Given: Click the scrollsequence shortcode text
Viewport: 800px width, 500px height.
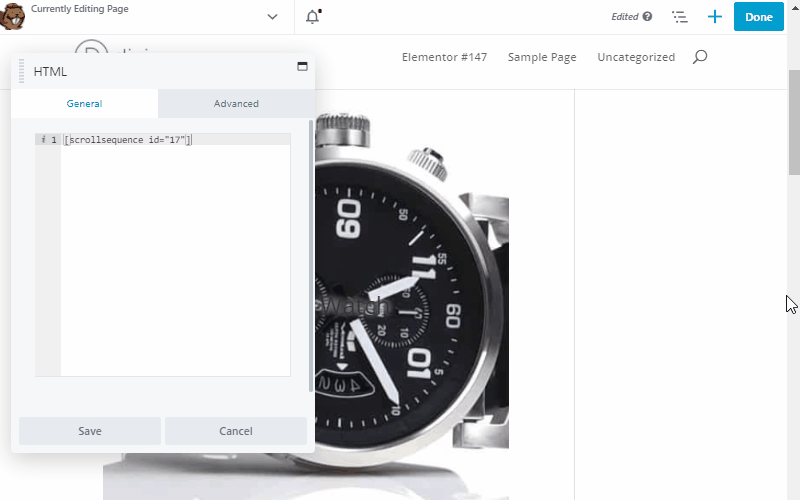Looking at the screenshot, I should point(128,140).
